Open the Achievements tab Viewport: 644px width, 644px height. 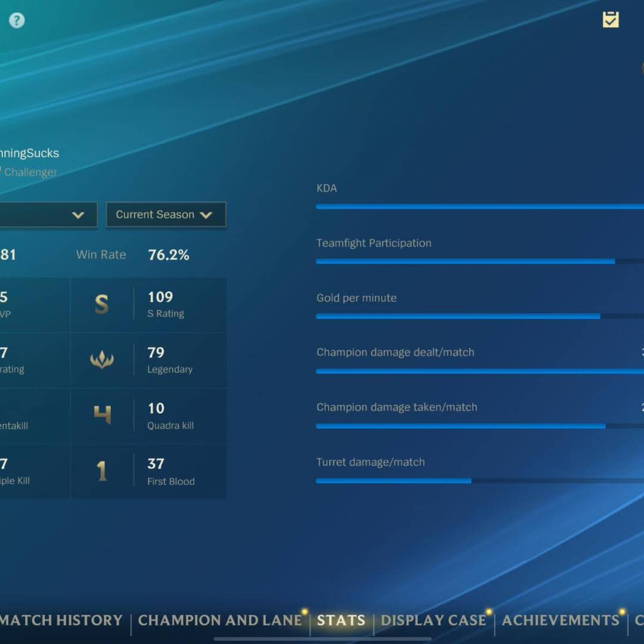point(561,620)
